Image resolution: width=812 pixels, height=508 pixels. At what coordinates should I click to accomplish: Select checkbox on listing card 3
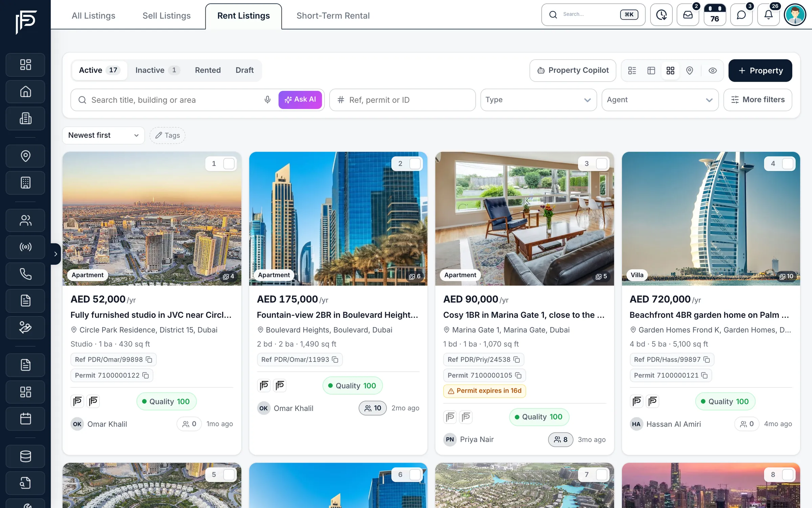point(602,164)
